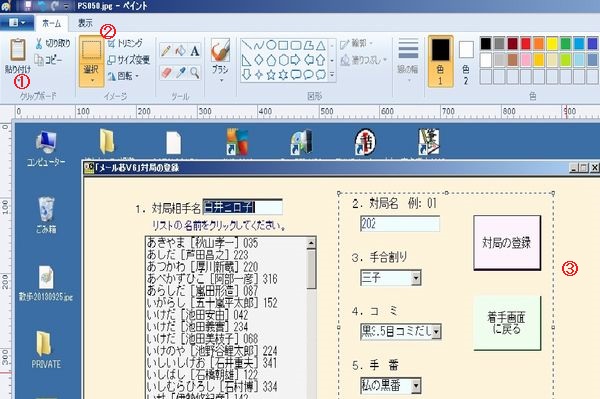Select the Pencil tool
Screen dimensions: 600x399
click(x=166, y=50)
